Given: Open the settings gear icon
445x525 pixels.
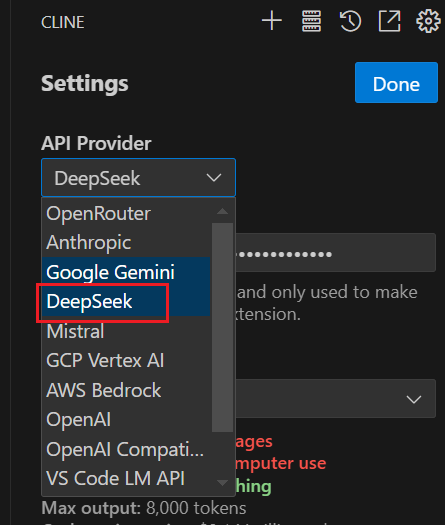Looking at the screenshot, I should (428, 21).
